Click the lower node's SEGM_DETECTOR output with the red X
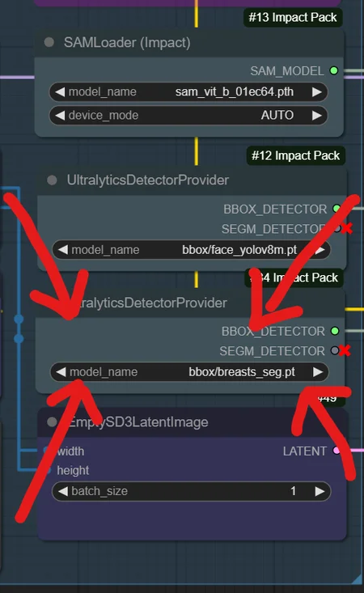 click(x=335, y=350)
